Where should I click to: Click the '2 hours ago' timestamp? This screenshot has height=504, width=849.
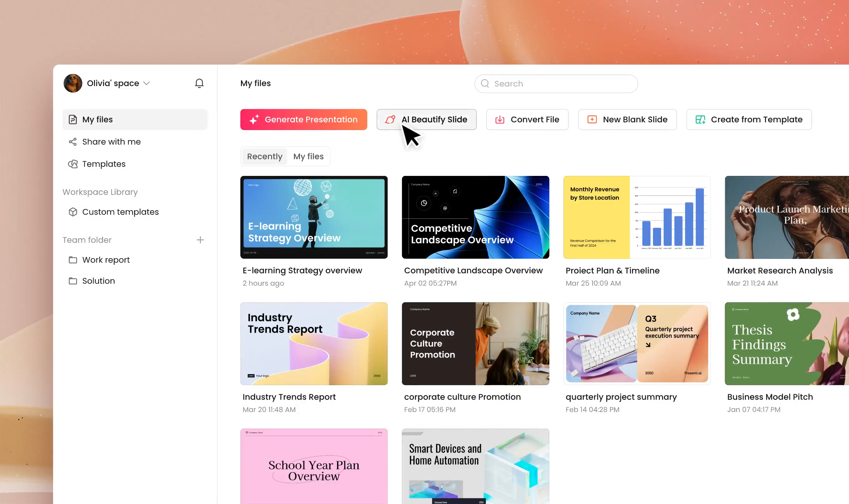tap(263, 283)
